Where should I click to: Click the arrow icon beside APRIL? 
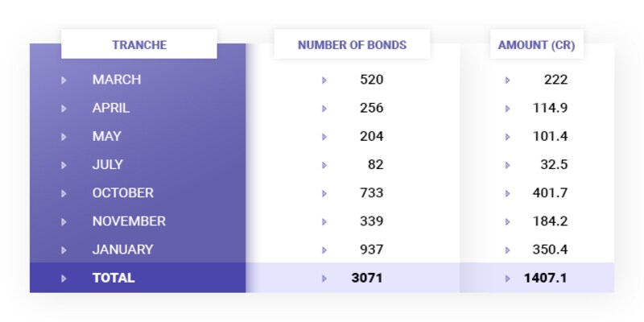[x=64, y=108]
